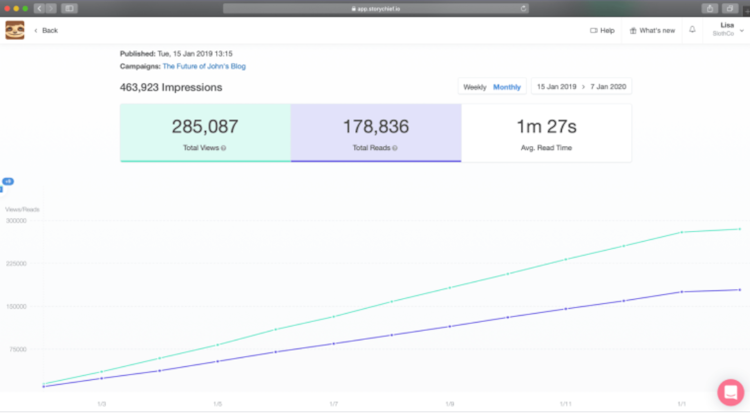Open The Future of John's Blog campaign
Screen dimensions: 750x417
(204, 66)
